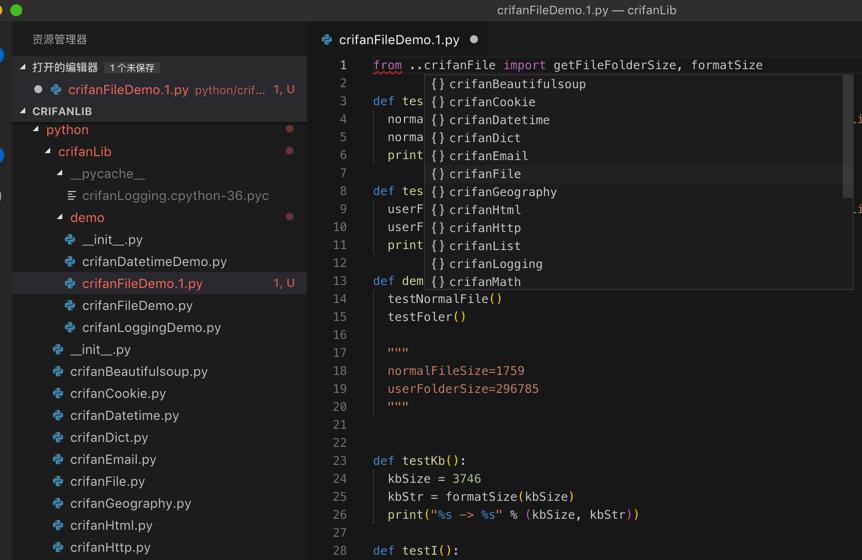Click module braces icon beside crifanCookie suggestion

[x=438, y=102]
